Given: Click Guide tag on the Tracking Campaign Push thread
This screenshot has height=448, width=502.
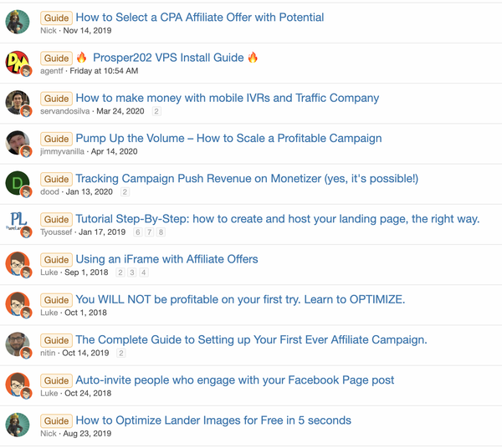Looking at the screenshot, I should tap(56, 179).
